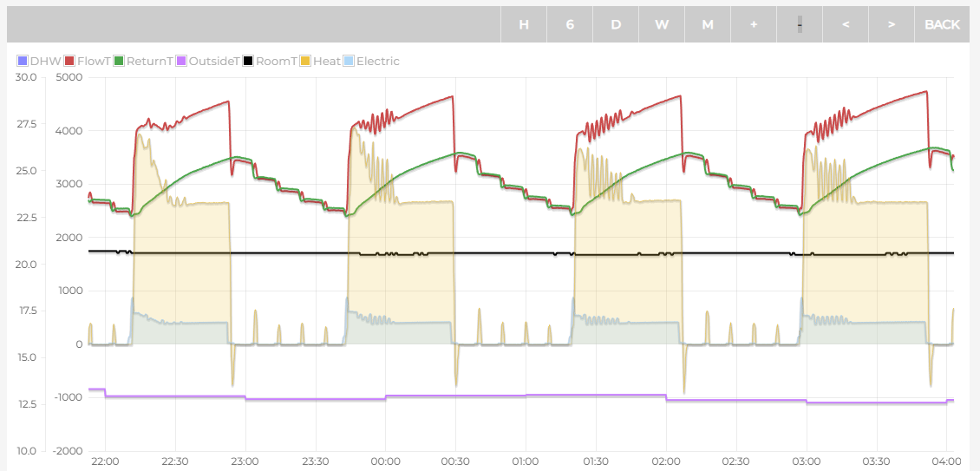
Task: Hide the ReturnT series via legend
Action: [149, 62]
